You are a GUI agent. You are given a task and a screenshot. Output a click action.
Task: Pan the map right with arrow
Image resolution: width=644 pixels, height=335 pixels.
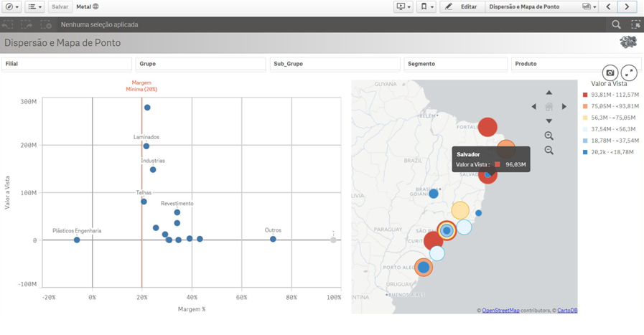point(564,107)
